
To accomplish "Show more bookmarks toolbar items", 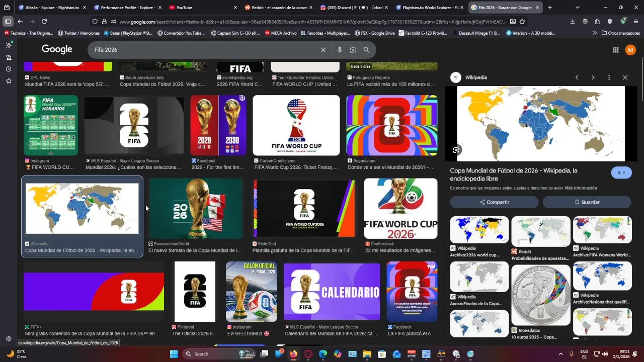I will pos(595,33).
